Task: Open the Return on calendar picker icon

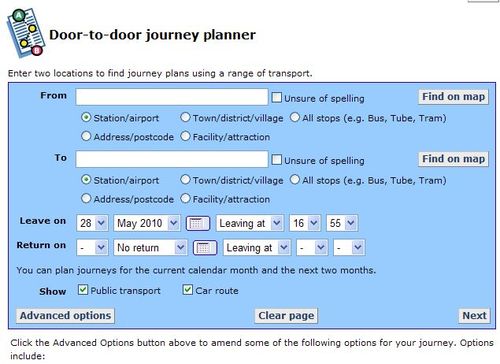Action: pos(205,248)
